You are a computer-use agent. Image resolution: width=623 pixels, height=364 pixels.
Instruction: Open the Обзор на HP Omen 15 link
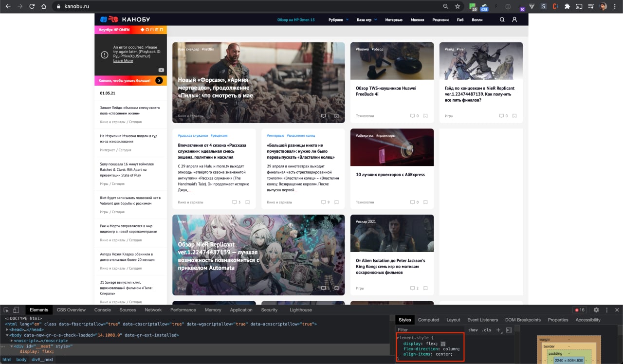click(296, 20)
